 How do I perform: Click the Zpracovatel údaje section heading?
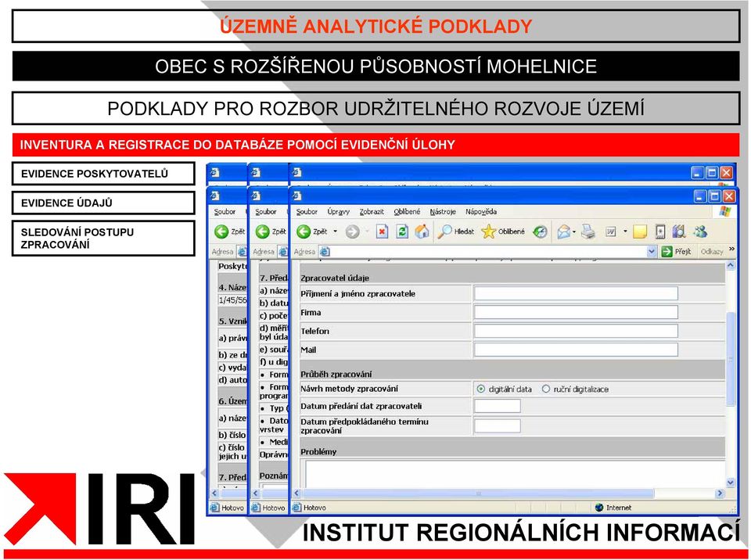pyautogui.click(x=335, y=278)
